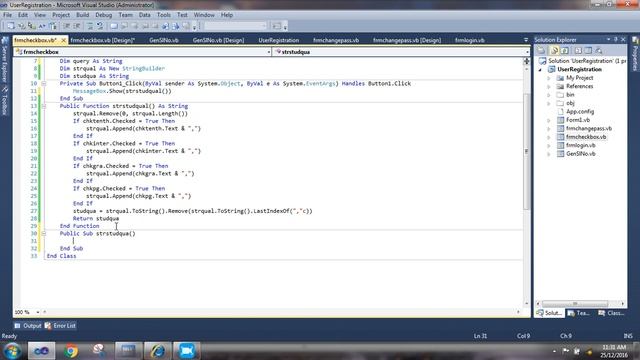
Task: Open Google Chrome from the taskbar
Action: [x=71, y=351]
